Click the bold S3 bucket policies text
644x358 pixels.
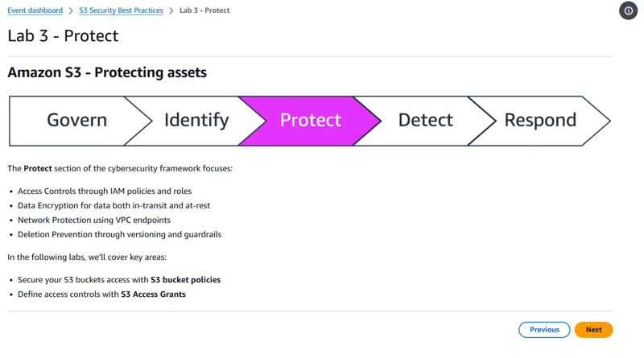[185, 280]
